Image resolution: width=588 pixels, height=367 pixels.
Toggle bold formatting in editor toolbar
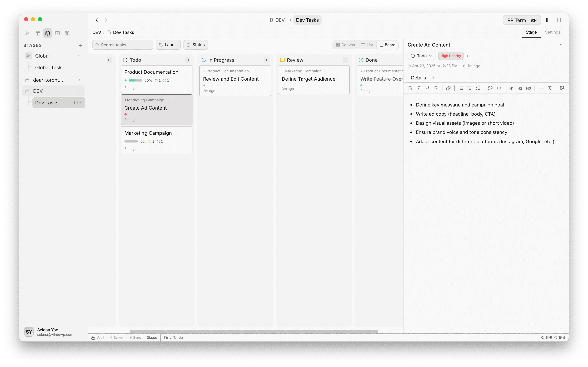coord(410,88)
